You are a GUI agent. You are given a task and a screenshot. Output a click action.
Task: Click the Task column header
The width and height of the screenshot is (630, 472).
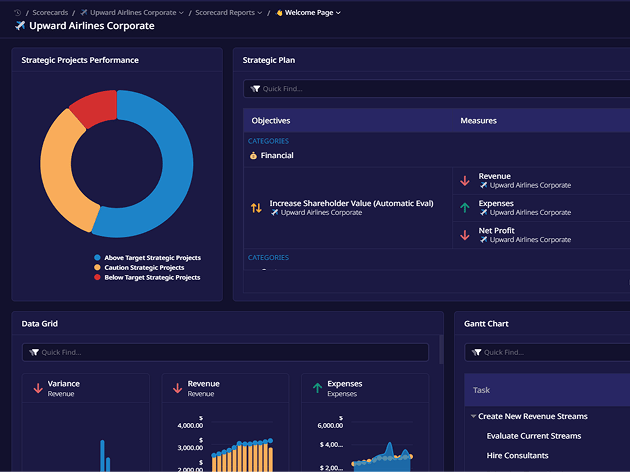[x=481, y=390]
